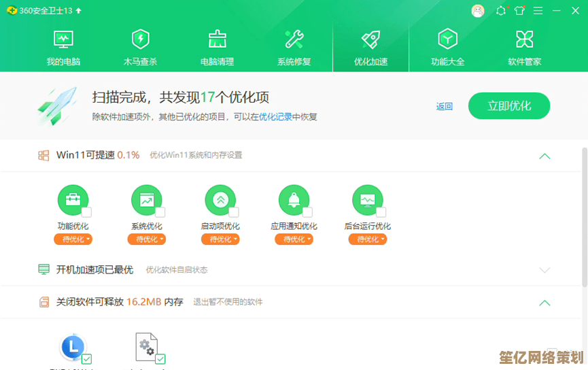
Task: Open the main hamburger menu
Action: [538, 11]
